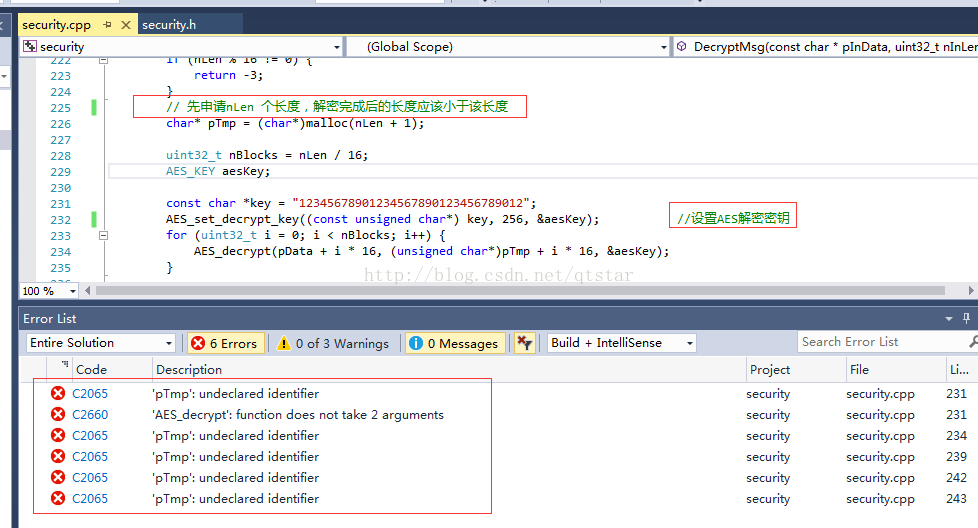Click the return -3; statement
This screenshot has width=978, height=528.
pos(228,75)
